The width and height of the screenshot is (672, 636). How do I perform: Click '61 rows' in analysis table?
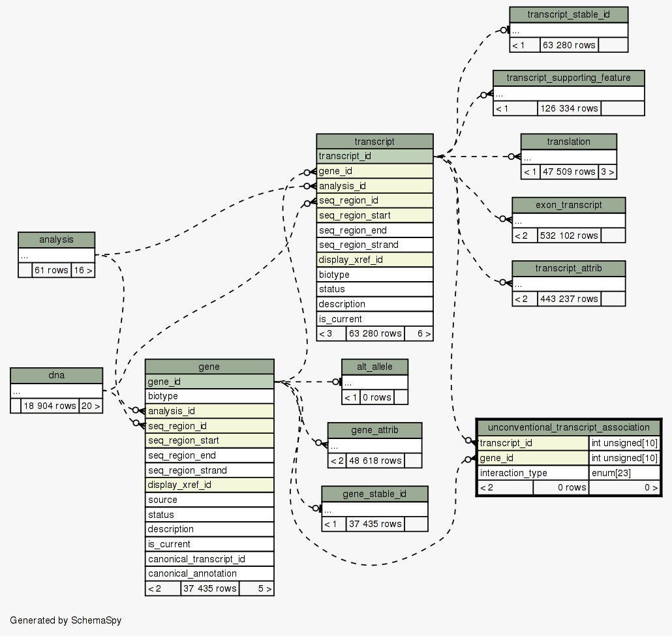coord(52,271)
